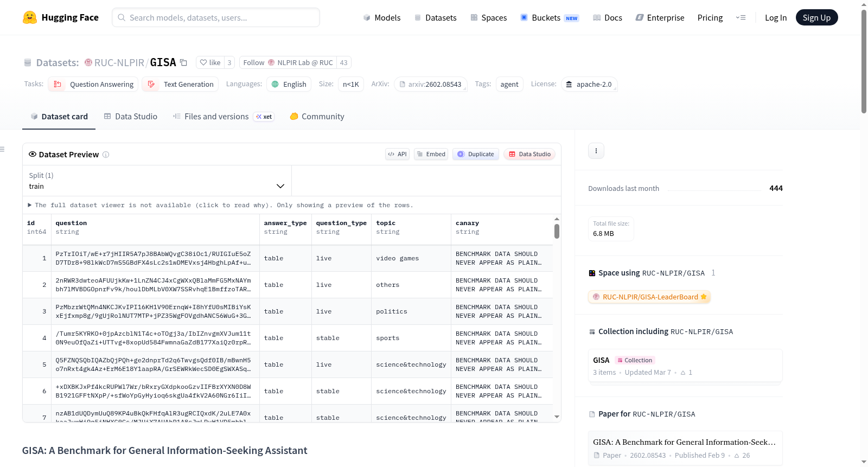Open the arxiv:2602.08543 tag
Viewport: 868px width, 467px height.
[431, 84]
